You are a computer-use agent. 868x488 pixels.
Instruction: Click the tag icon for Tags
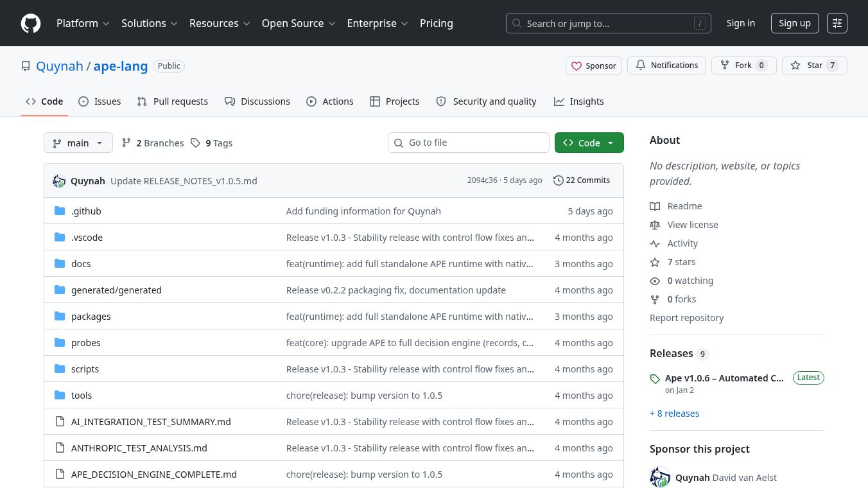click(196, 143)
